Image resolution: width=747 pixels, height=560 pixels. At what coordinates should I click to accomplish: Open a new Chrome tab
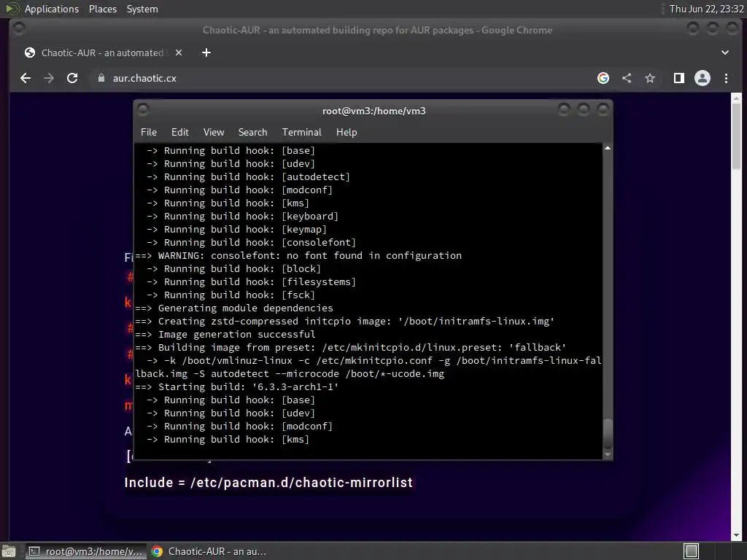click(x=206, y=52)
